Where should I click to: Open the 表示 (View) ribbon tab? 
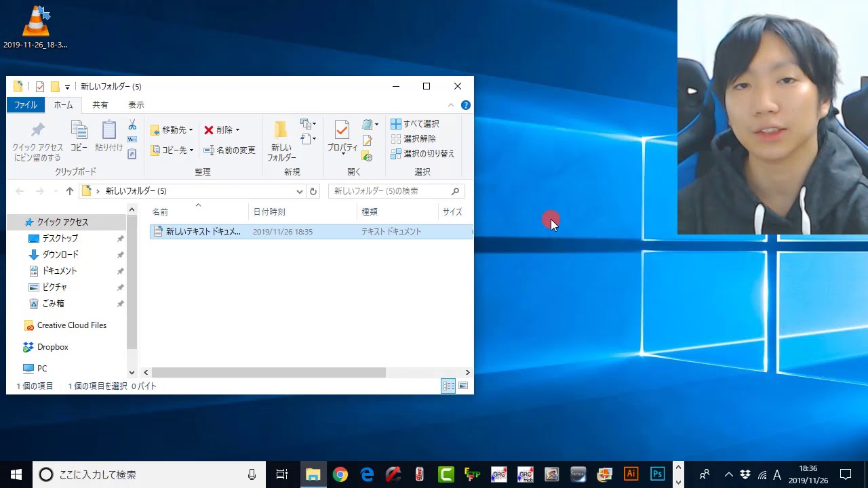[x=136, y=105]
